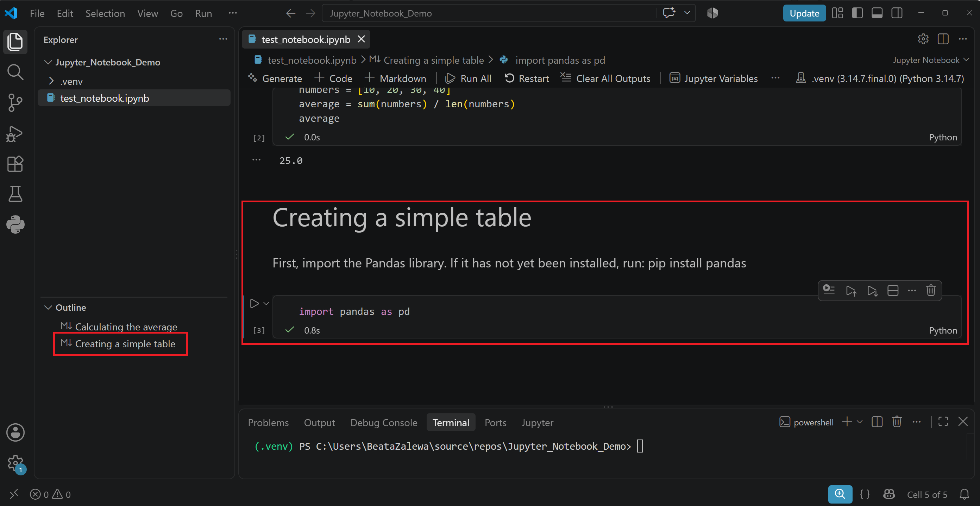Screen dimensions: 980x506
Task: Open the File menu
Action: 37,13
